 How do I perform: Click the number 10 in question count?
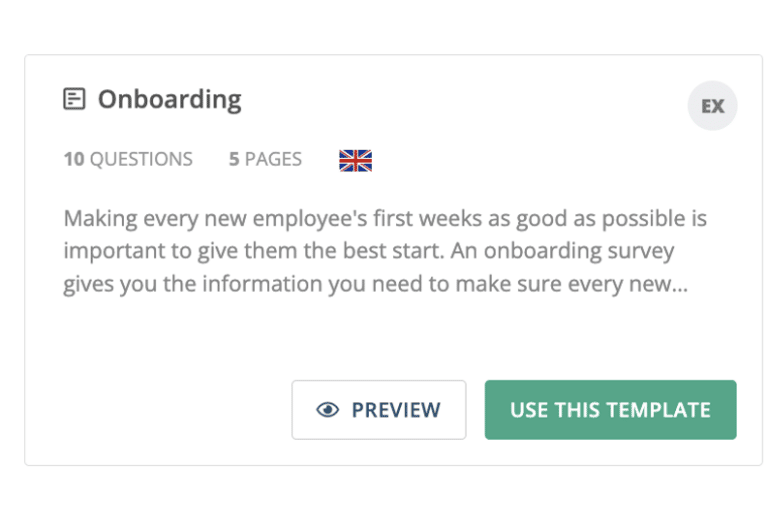(74, 159)
